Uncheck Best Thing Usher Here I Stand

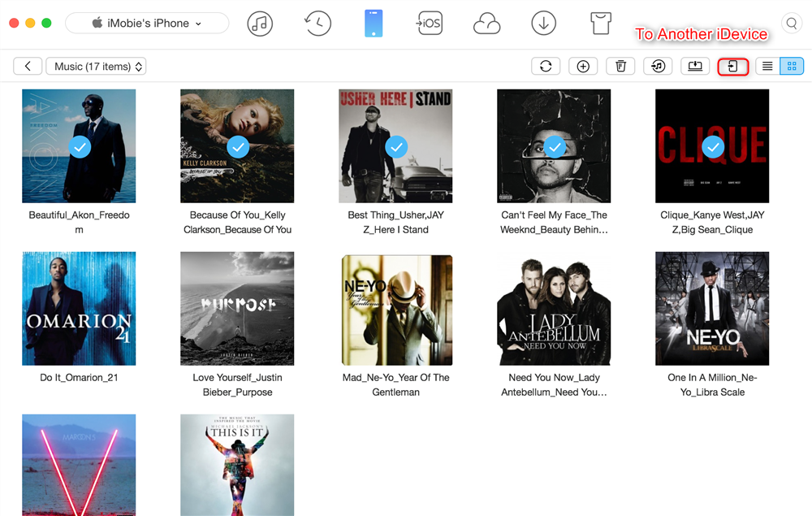pos(397,147)
